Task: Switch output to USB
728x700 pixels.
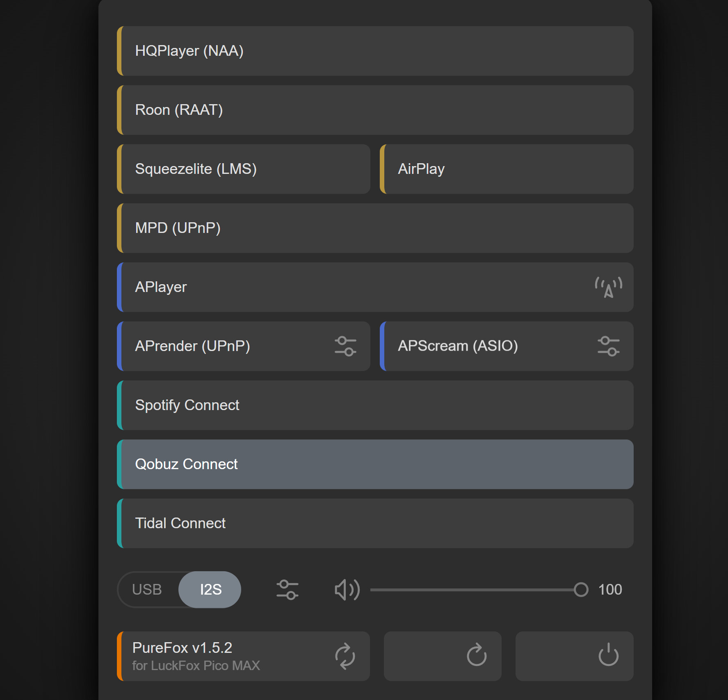Action: [147, 590]
